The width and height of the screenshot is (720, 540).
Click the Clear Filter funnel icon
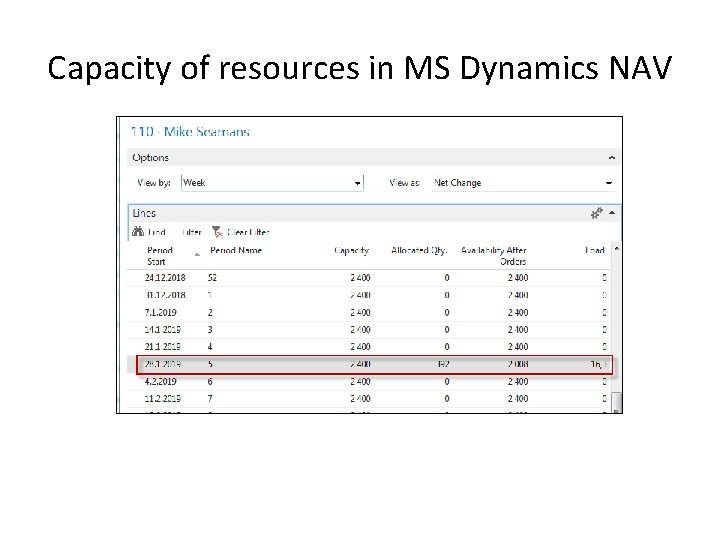click(x=217, y=232)
